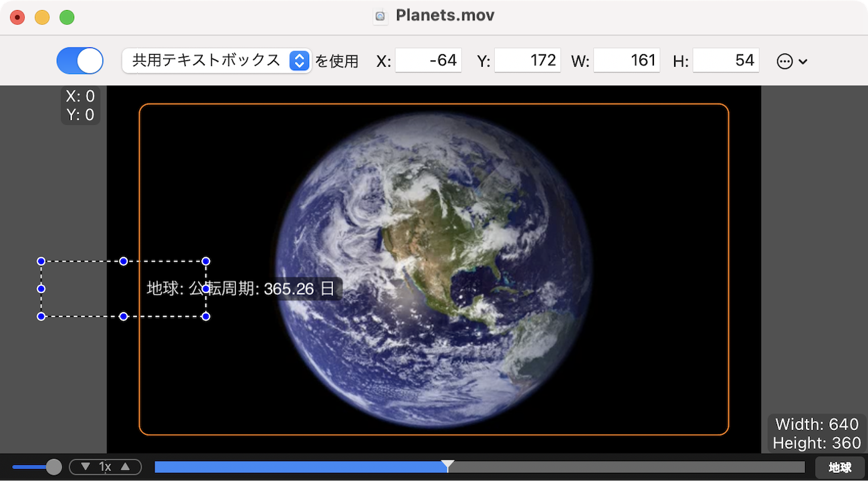Close the Planets.mov window with red button
868x481 pixels.
pyautogui.click(x=17, y=17)
